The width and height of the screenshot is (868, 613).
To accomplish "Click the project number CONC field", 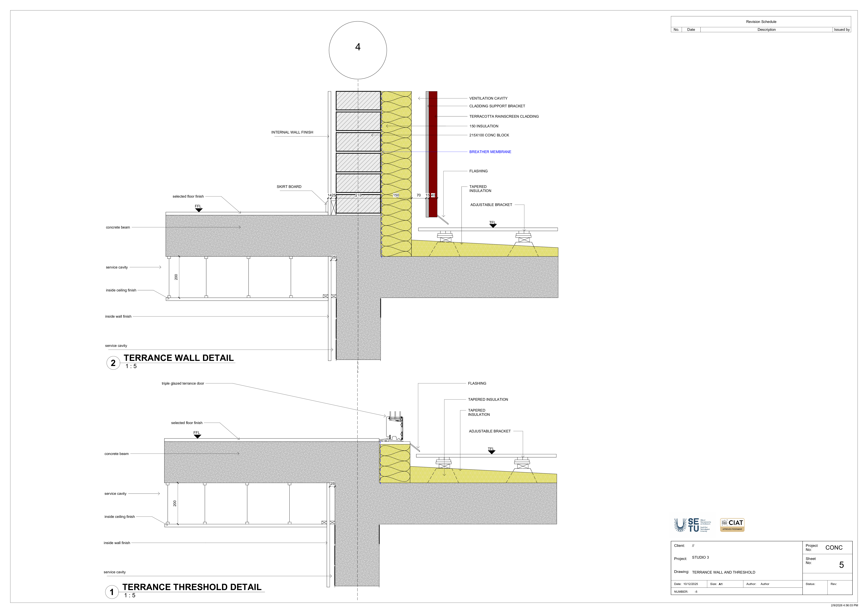I will point(834,548).
